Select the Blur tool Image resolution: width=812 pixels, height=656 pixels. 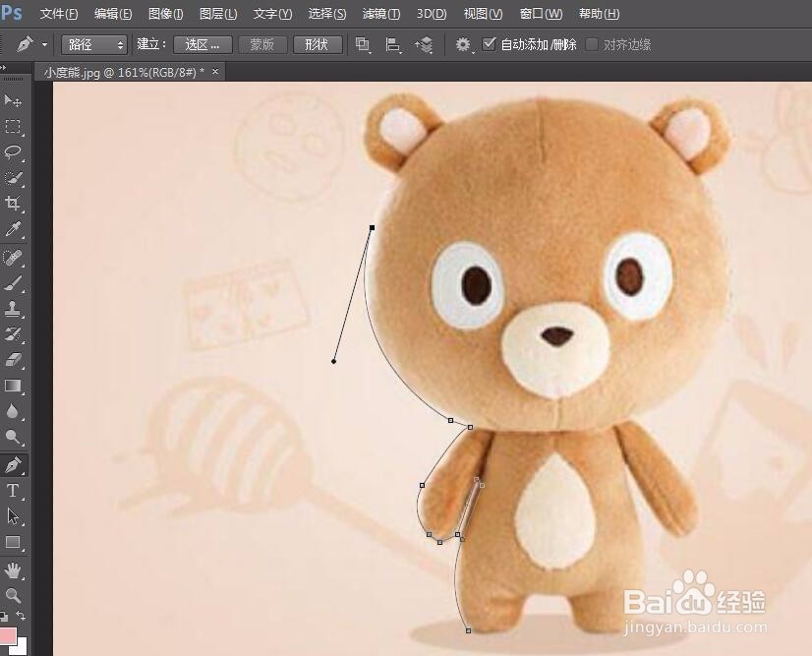13,411
